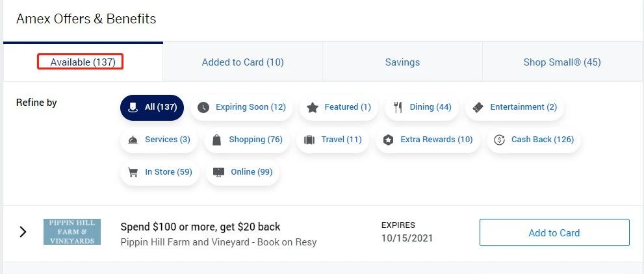The image size is (644, 274).
Task: Expand the Pippin Hill offer details chevron
Action: pos(23,232)
